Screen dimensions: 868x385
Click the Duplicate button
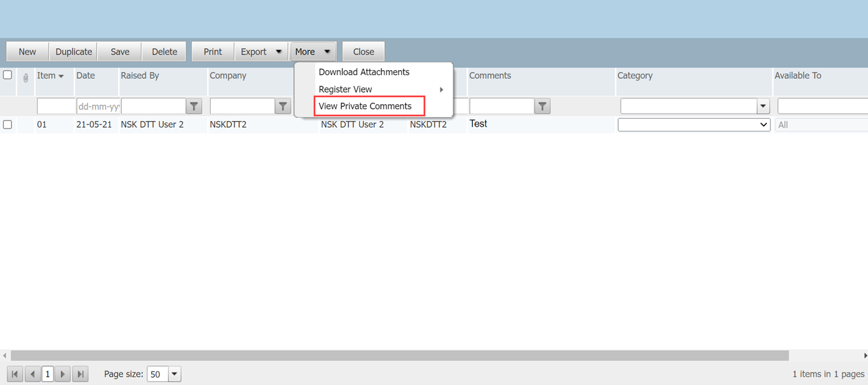(x=73, y=52)
